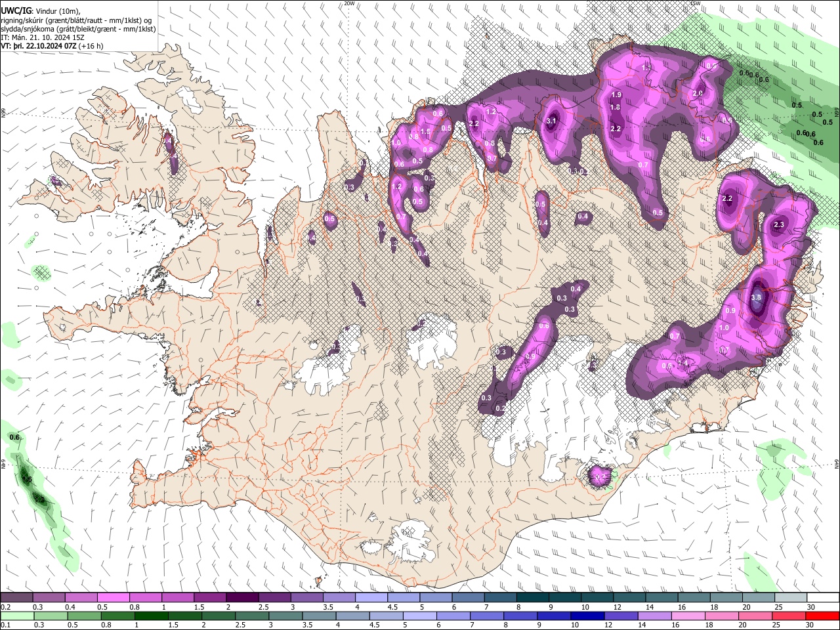
Task: Click the bold UWC/IG title text
Action: (x=16, y=11)
